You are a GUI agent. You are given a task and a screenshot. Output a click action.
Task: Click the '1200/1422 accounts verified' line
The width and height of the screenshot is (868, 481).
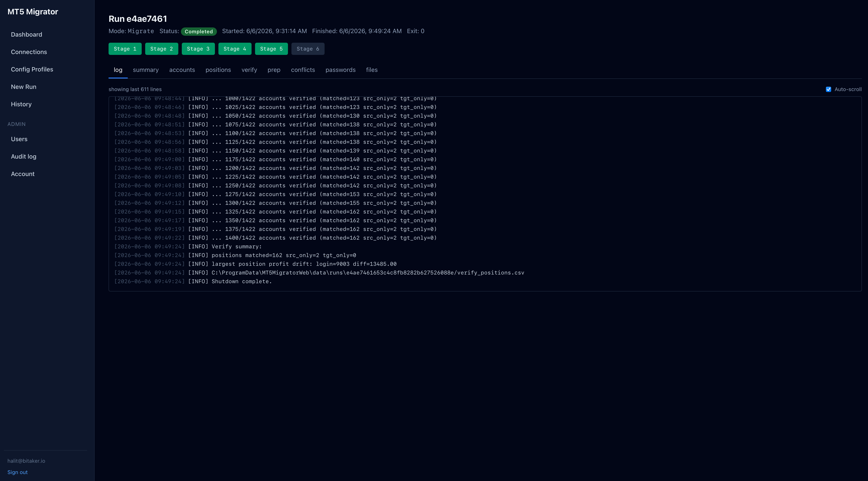pos(276,168)
